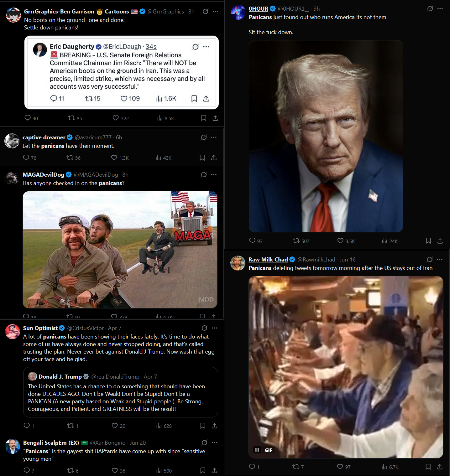Viewport: 450px width, 476px height.
Task: Open Raw Milk Chad profile link
Action: (x=268, y=259)
